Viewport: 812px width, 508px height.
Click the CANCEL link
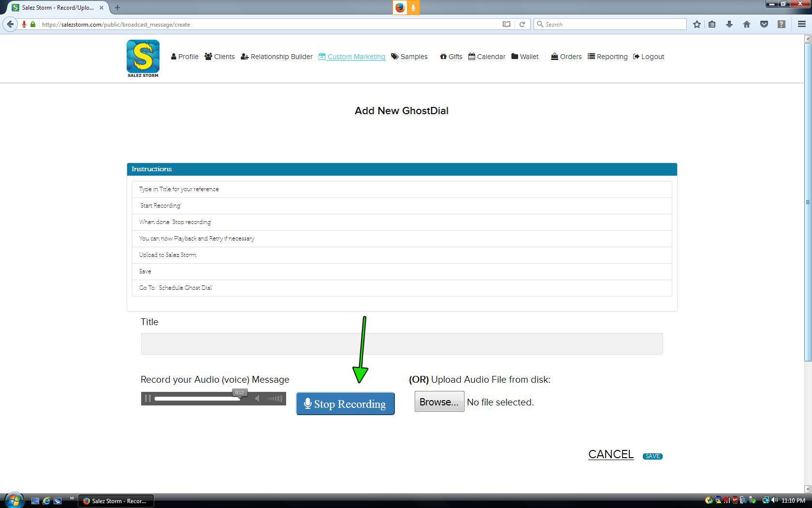click(x=610, y=454)
